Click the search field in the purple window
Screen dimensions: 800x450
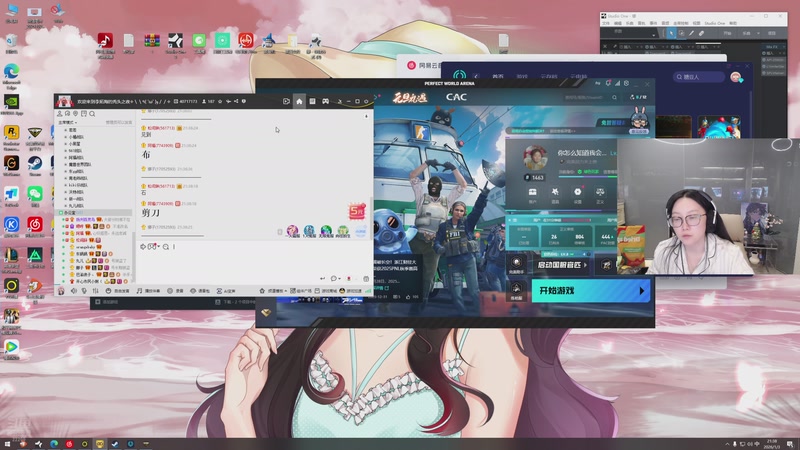[x=698, y=77]
